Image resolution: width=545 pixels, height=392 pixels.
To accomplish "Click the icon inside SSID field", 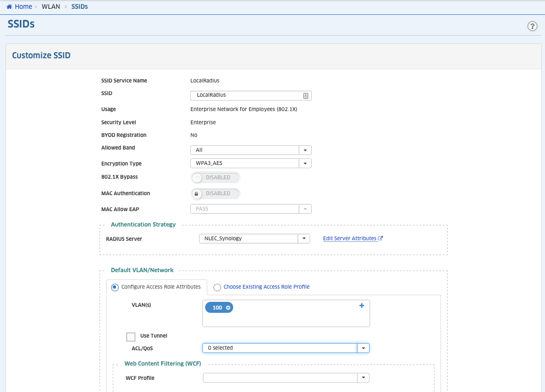I will 306,96.
